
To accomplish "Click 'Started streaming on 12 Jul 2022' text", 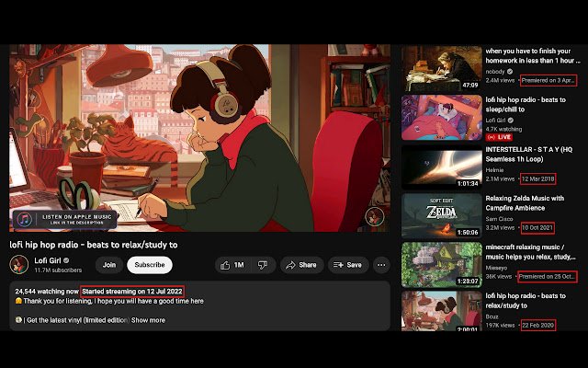I will click(132, 292).
